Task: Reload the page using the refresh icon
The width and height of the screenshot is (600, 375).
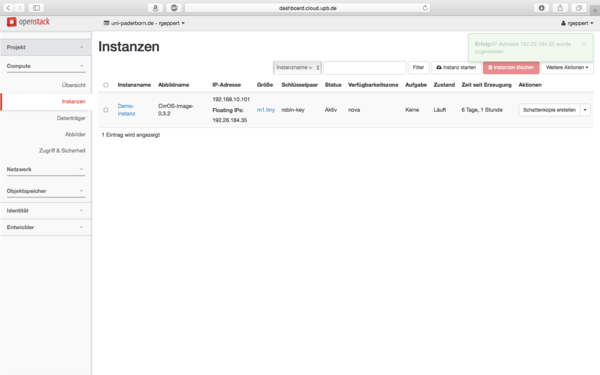Action: pos(425,8)
